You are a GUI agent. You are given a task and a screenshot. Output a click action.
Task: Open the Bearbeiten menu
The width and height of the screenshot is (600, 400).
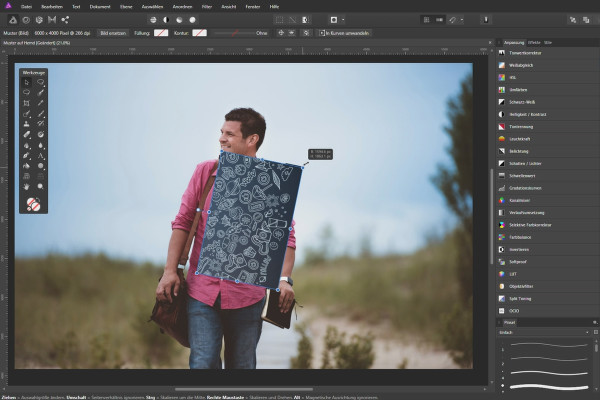tap(52, 7)
